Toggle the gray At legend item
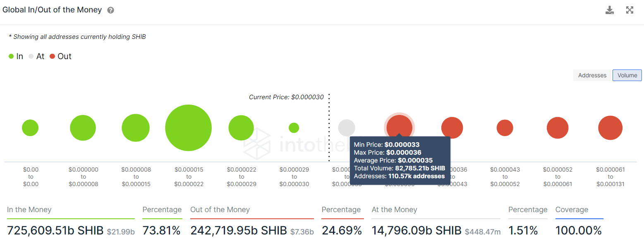Screen dimensions: 644x251 point(36,56)
